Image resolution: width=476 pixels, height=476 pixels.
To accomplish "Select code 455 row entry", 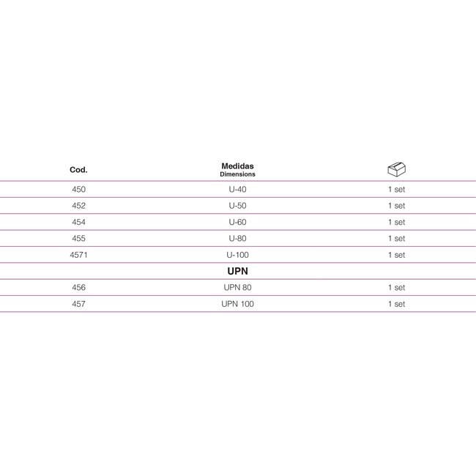I will 78,239.
